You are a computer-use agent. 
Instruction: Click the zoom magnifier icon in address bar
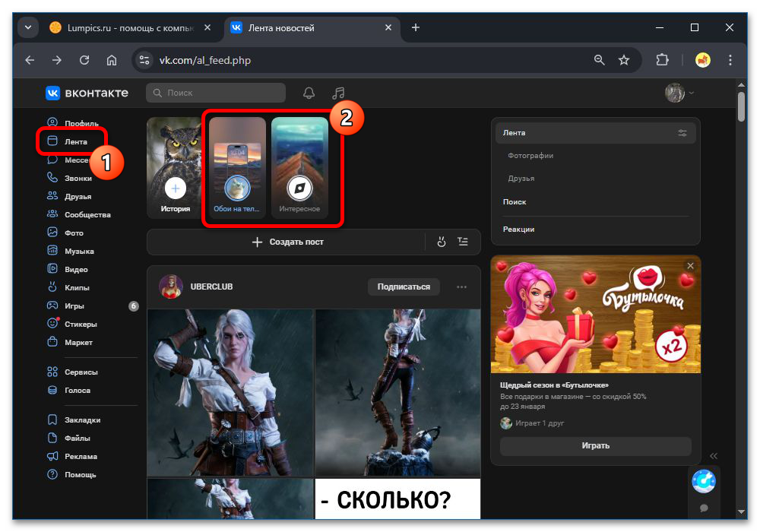[x=599, y=60]
